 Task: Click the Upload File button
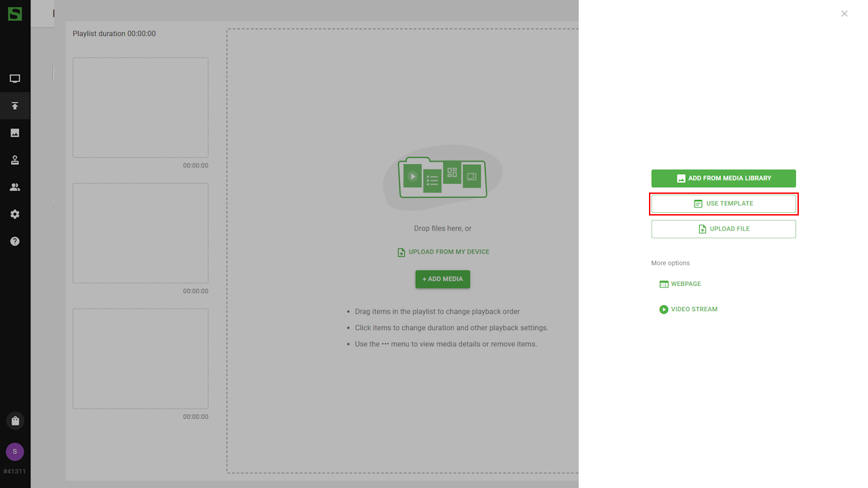click(x=724, y=229)
